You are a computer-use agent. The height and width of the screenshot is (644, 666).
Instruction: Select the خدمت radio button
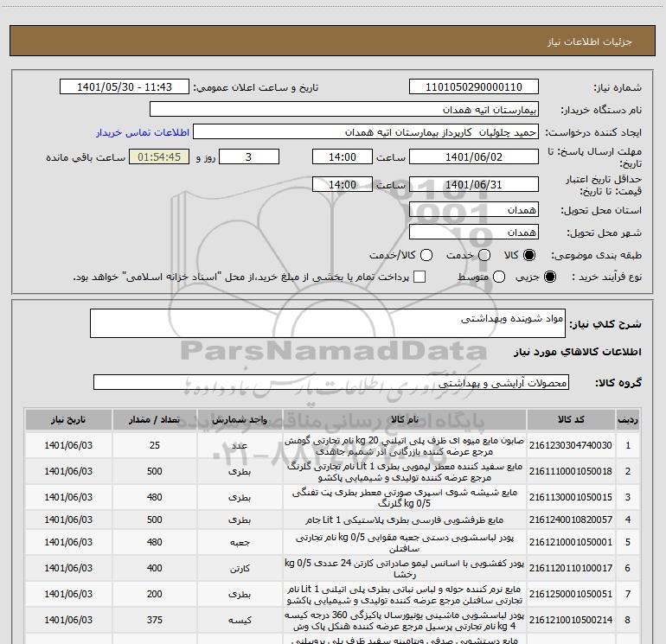(484, 255)
